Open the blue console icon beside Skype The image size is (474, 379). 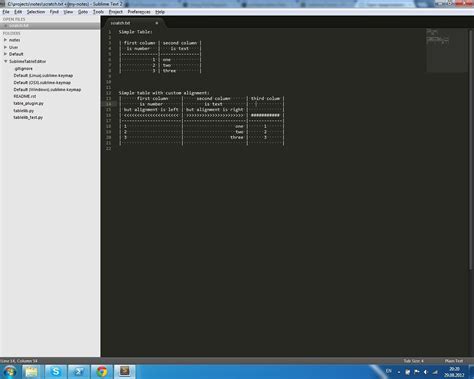[x=79, y=372]
